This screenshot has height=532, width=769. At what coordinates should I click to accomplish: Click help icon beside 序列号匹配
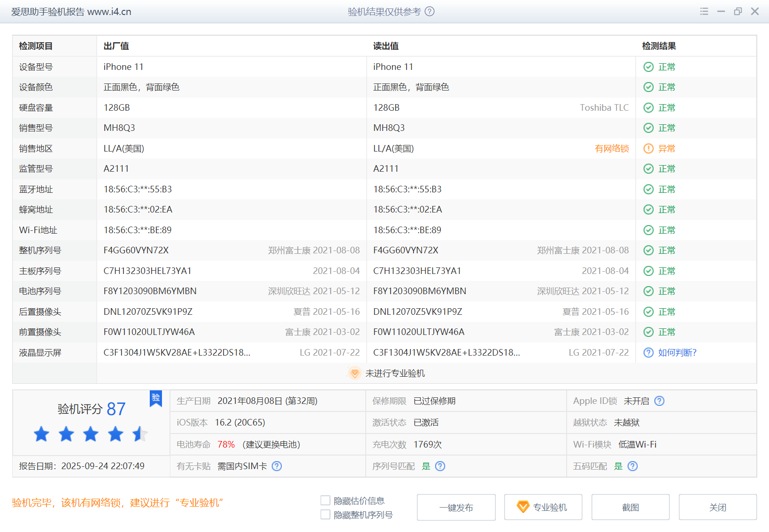[440, 466]
